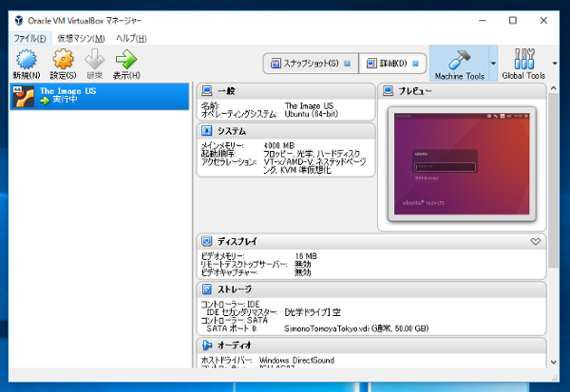The image size is (570, 392).
Task: Select The Image US virtual machine
Action: 99,96
